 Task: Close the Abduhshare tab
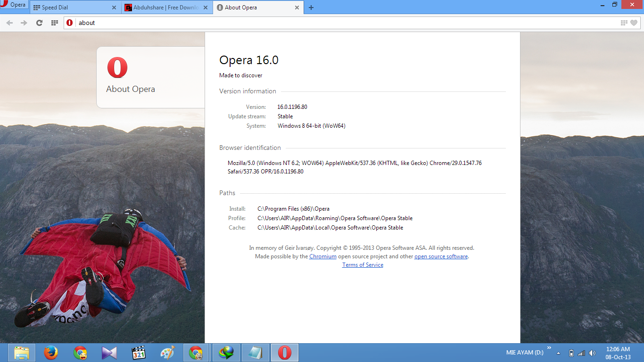205,8
